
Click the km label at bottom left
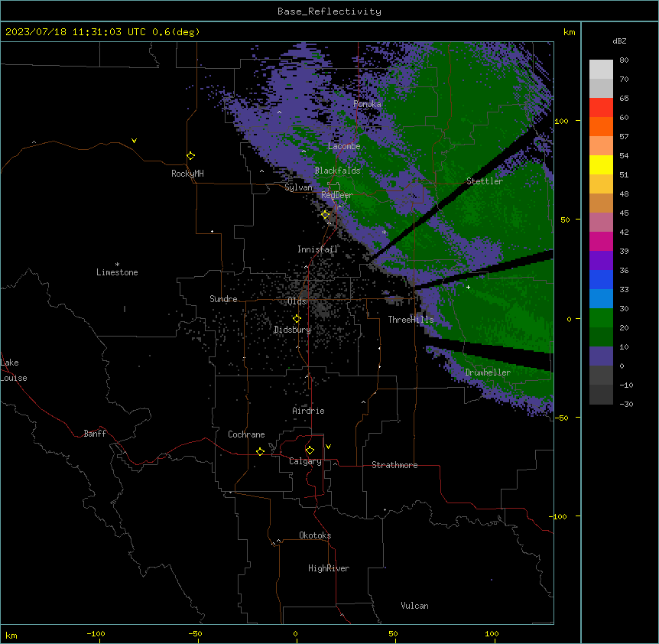tap(11, 636)
